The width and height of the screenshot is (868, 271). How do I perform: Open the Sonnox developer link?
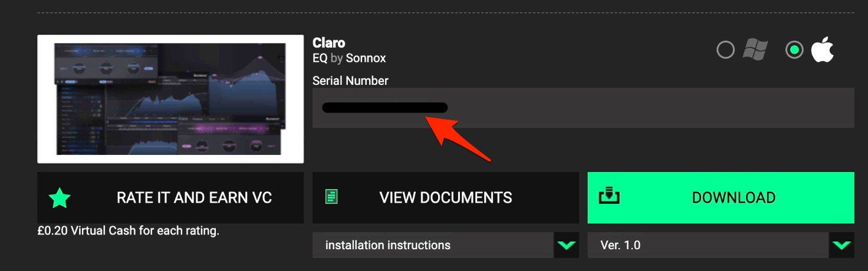[x=366, y=58]
